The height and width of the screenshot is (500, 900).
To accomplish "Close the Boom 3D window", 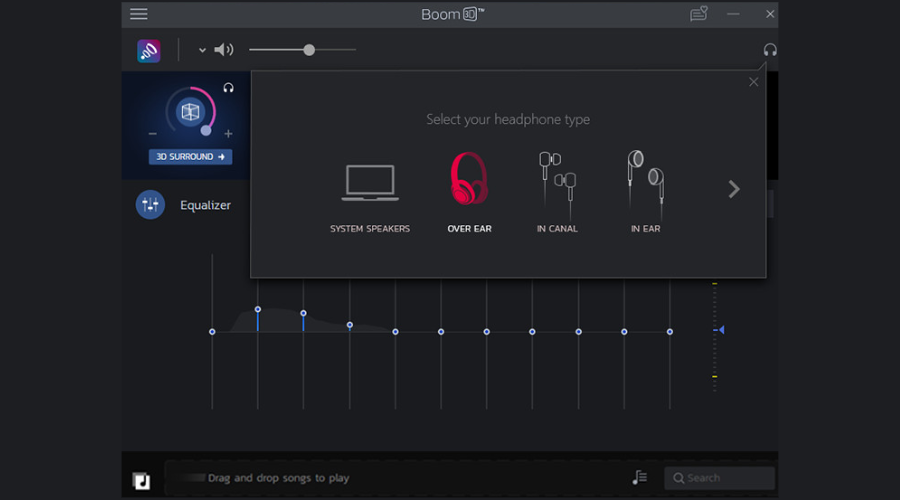I will [x=770, y=14].
